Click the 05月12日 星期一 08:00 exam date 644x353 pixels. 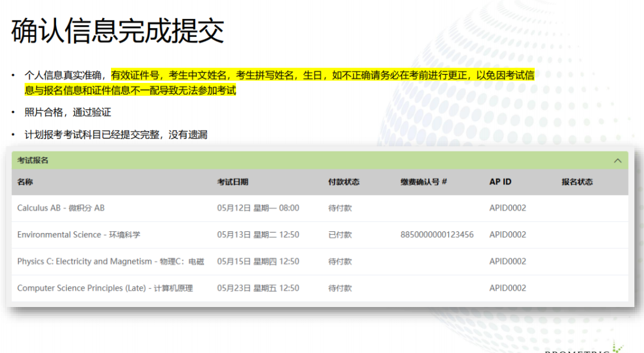point(258,208)
